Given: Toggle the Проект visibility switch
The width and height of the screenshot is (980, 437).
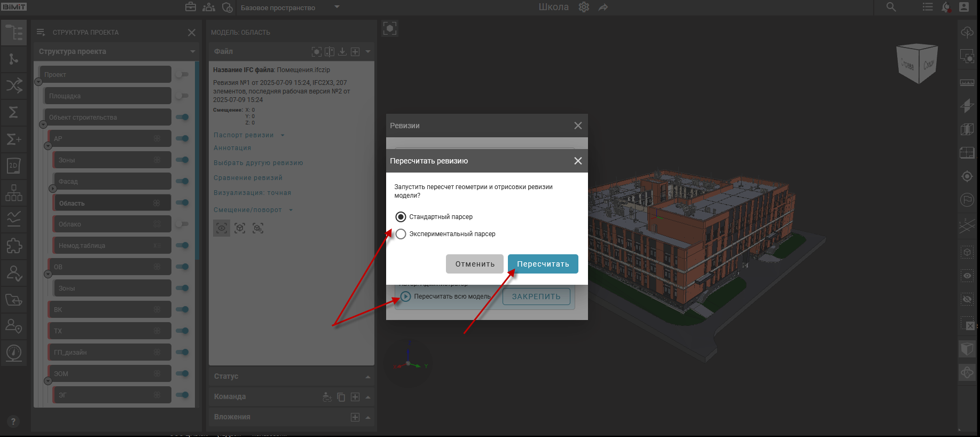Looking at the screenshot, I should coord(182,74).
